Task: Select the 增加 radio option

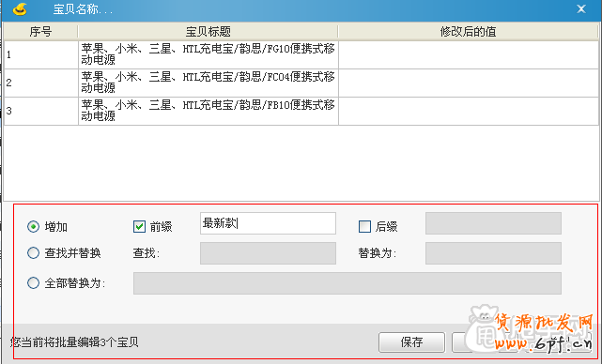Action: click(x=34, y=227)
